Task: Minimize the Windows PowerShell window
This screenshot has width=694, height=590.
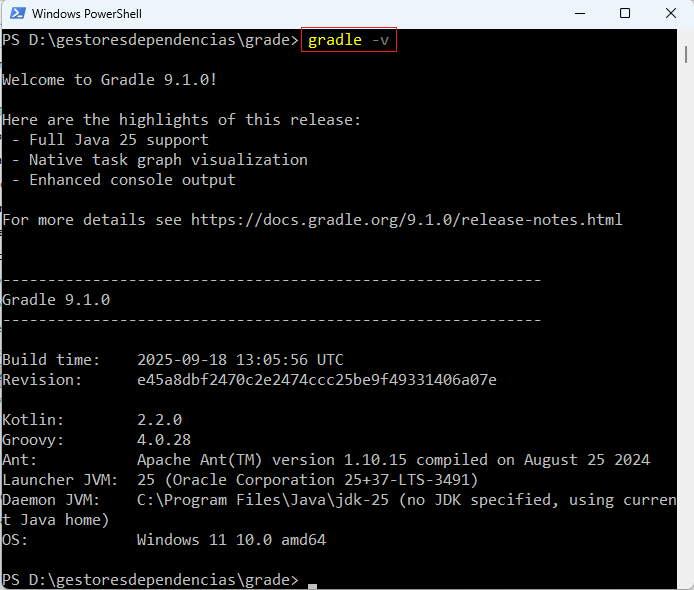Action: 577,14
